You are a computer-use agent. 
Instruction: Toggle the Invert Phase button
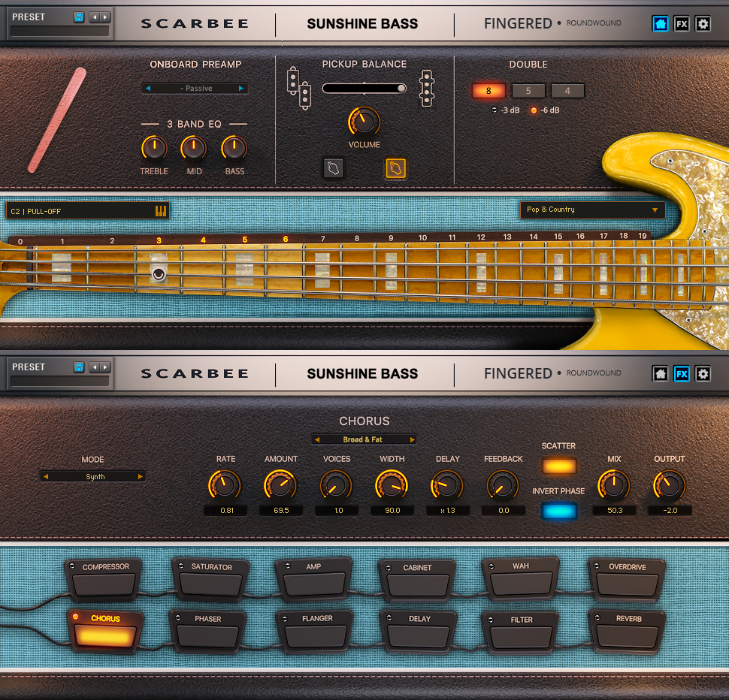[559, 511]
